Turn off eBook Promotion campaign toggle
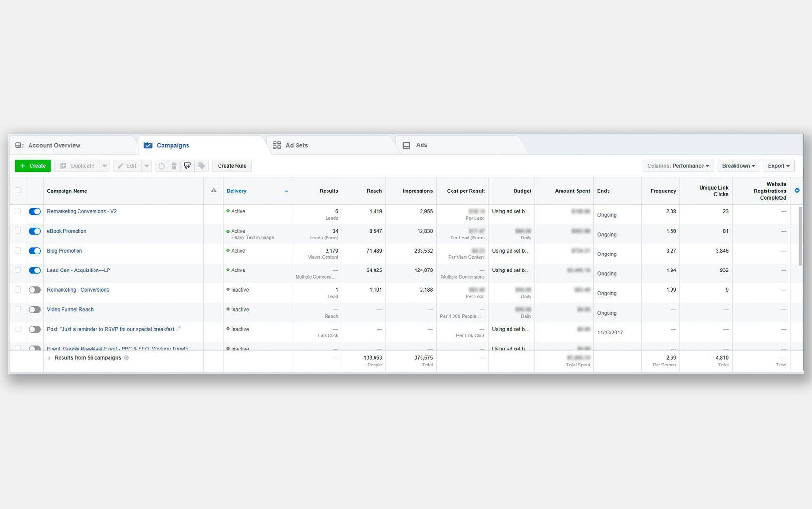This screenshot has height=509, width=812. tap(34, 231)
